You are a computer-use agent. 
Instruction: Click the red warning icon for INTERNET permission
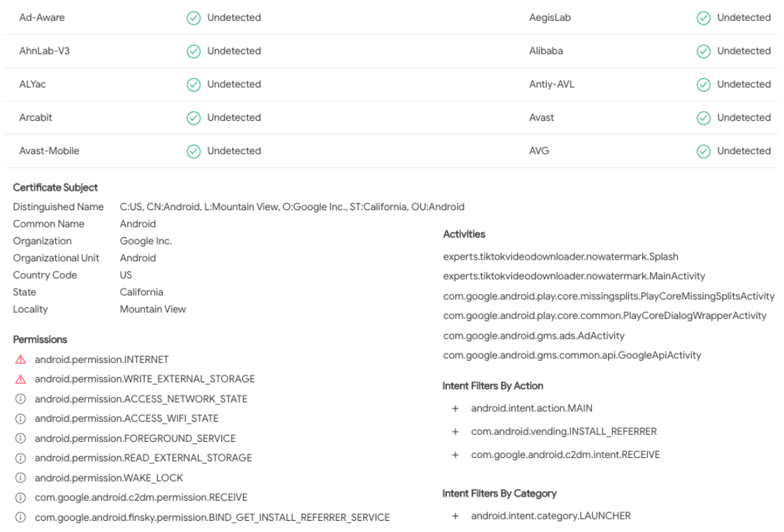[x=20, y=360]
